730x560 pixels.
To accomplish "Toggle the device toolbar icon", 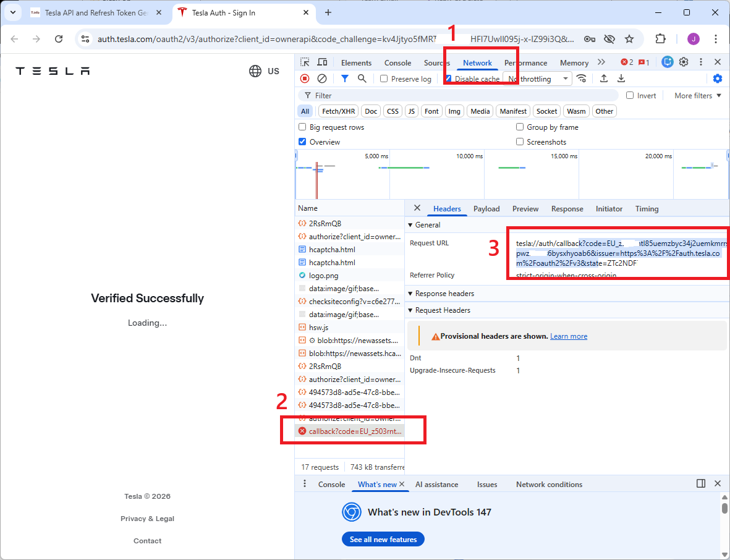I will (x=321, y=62).
